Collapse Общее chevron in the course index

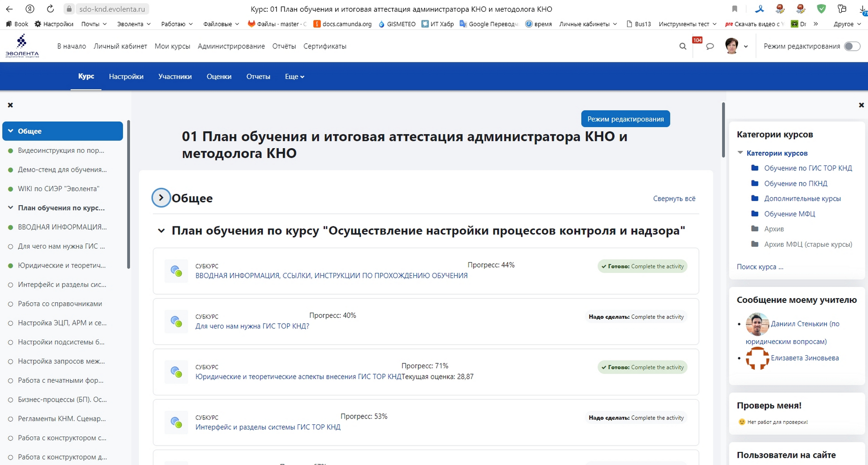point(10,131)
